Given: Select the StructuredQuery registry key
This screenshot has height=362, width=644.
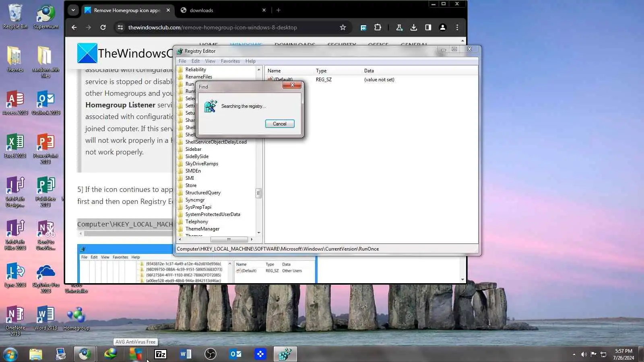Looking at the screenshot, I should (203, 193).
